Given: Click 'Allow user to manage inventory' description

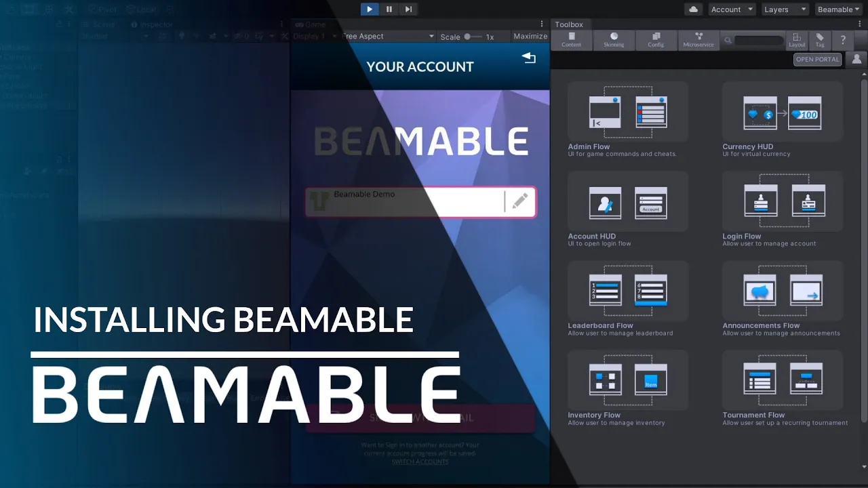Looking at the screenshot, I should tap(616, 422).
